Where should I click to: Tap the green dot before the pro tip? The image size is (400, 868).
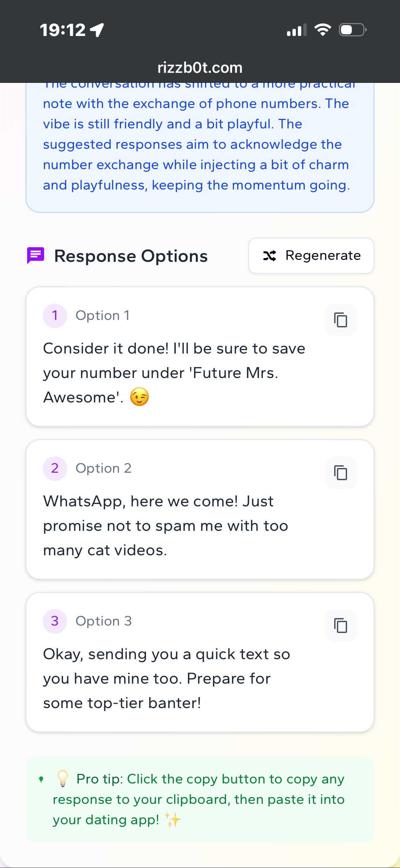(41, 779)
